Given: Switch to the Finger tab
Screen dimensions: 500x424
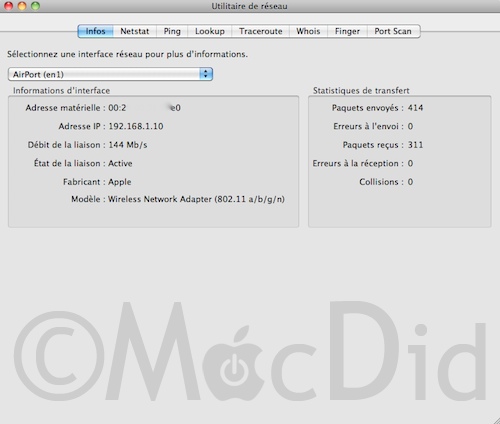Looking at the screenshot, I should (347, 31).
